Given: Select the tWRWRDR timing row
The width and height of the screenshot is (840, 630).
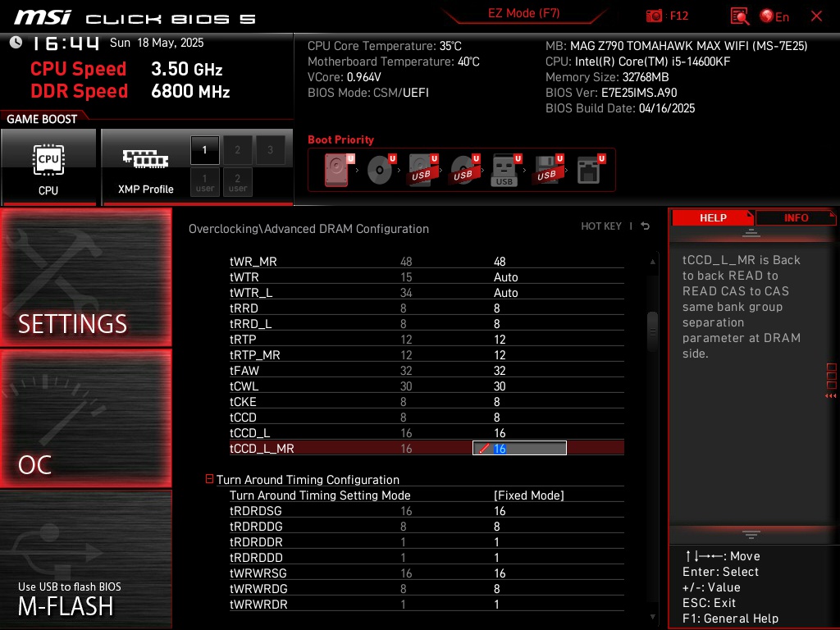Looking at the screenshot, I should pyautogui.click(x=427, y=604).
